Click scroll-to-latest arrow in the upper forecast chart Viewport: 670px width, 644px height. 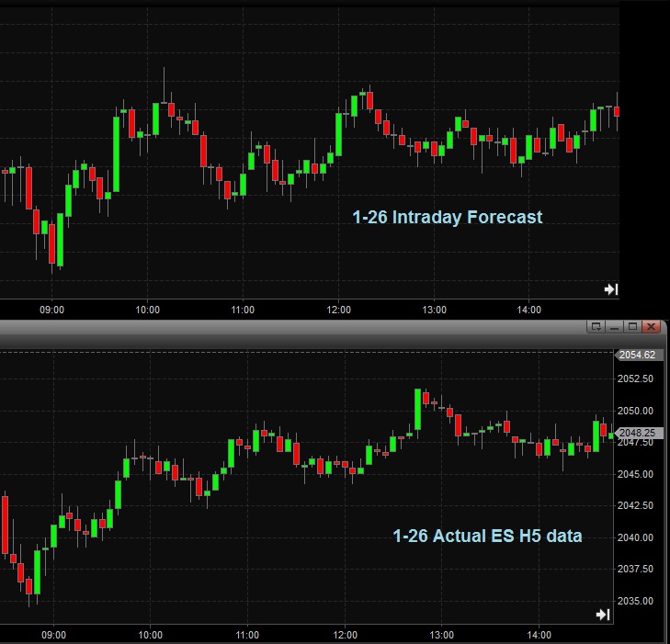pyautogui.click(x=610, y=289)
